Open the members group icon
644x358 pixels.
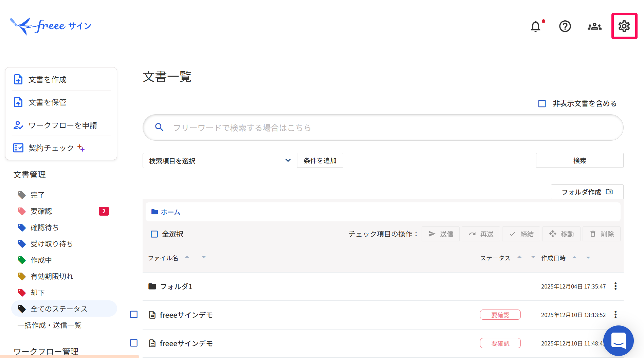pos(594,26)
